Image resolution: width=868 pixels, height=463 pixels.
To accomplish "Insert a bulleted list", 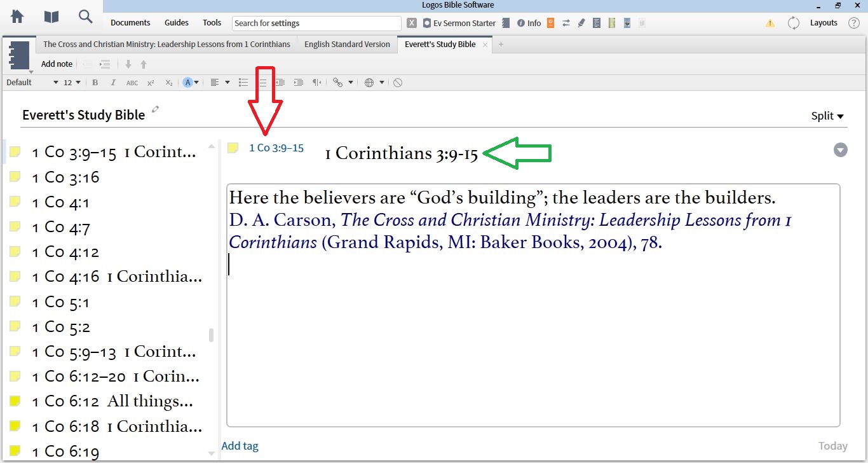I will click(243, 83).
